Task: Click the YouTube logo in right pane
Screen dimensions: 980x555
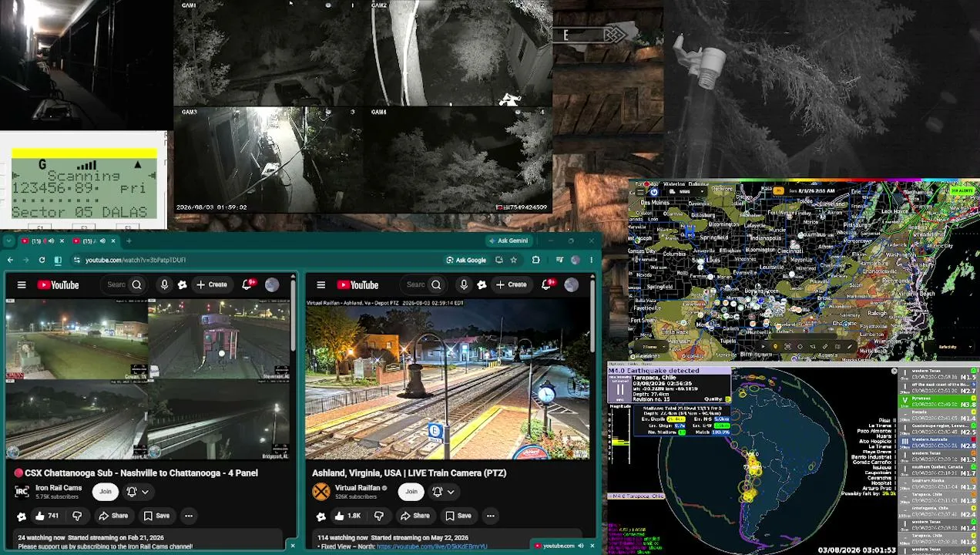Action: coord(357,285)
